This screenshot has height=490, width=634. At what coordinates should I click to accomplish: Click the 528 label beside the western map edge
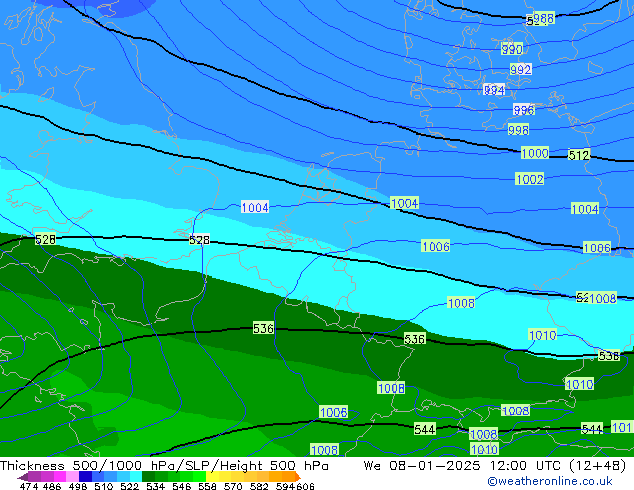45,239
